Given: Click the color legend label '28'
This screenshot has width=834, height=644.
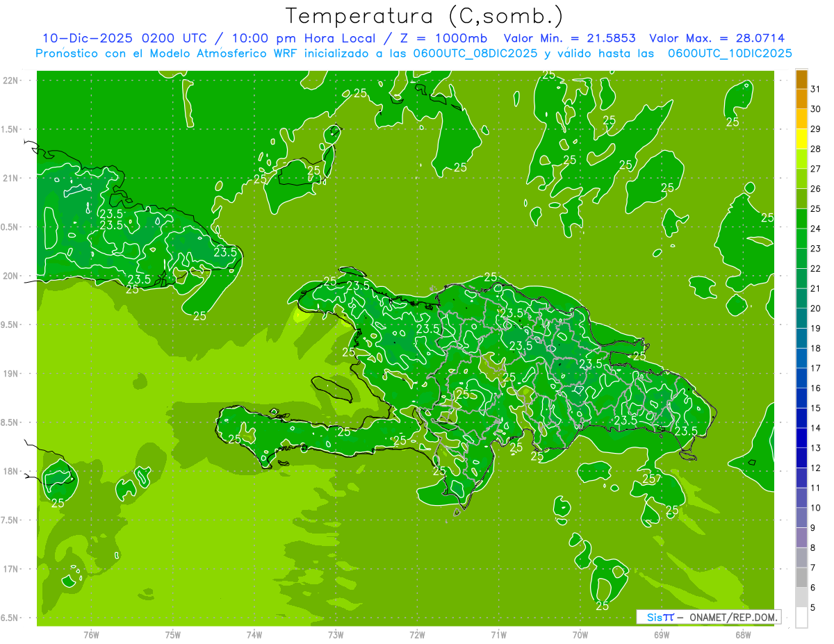Looking at the screenshot, I should [815, 149].
